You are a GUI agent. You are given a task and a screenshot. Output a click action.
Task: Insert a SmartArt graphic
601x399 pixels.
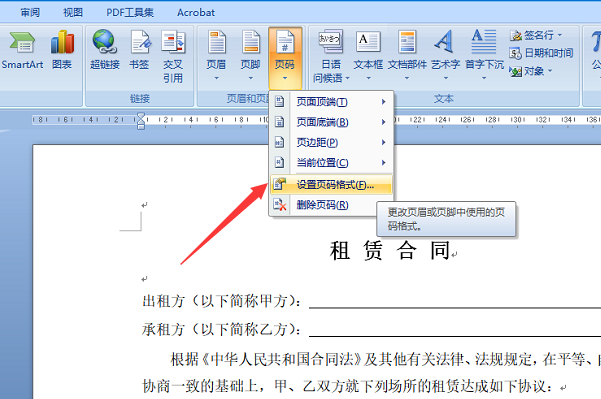tap(22, 50)
